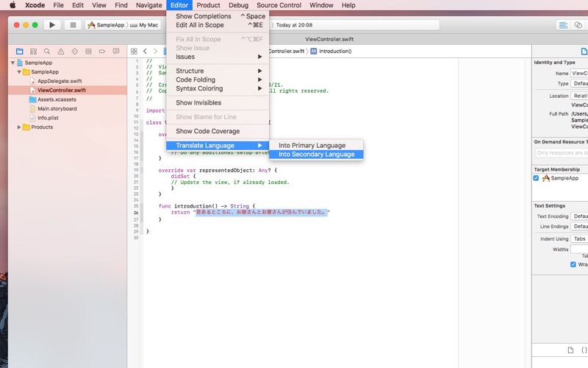
Task: Open the Debug navigator icon
Action: [x=88, y=52]
